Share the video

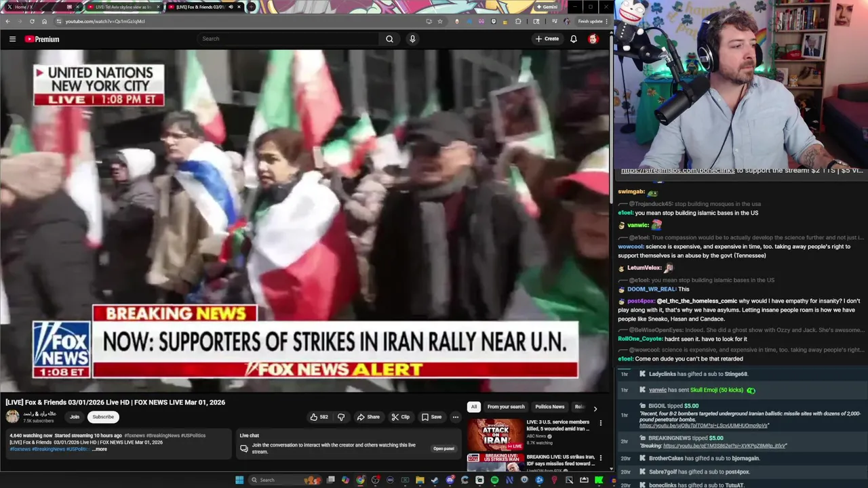point(368,417)
